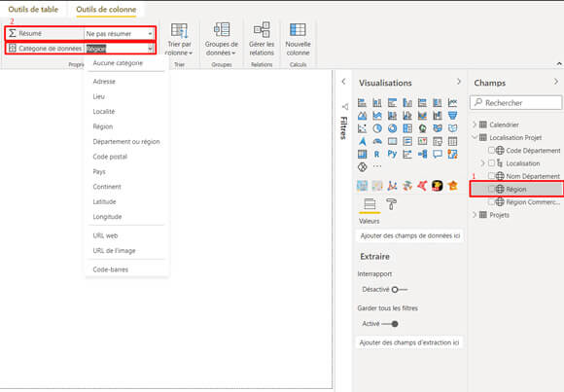564x392 pixels.
Task: Insert a treemap visual
Action: (x=407, y=128)
